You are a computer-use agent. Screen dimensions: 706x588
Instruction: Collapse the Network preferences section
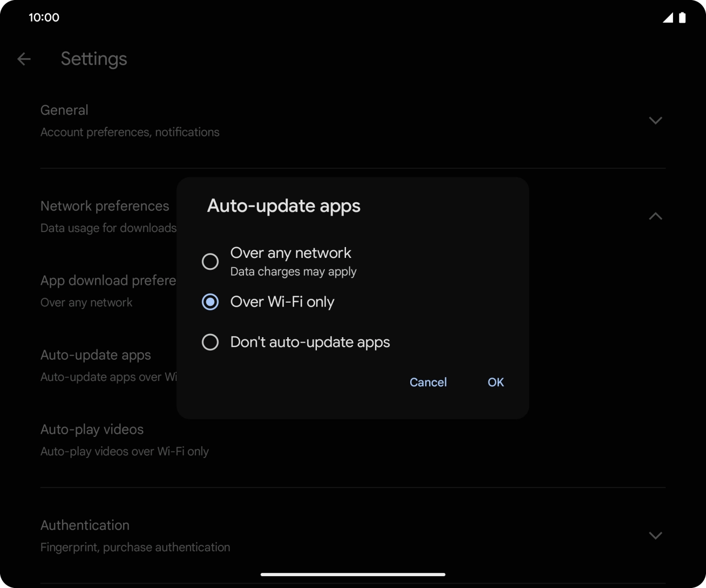point(655,216)
